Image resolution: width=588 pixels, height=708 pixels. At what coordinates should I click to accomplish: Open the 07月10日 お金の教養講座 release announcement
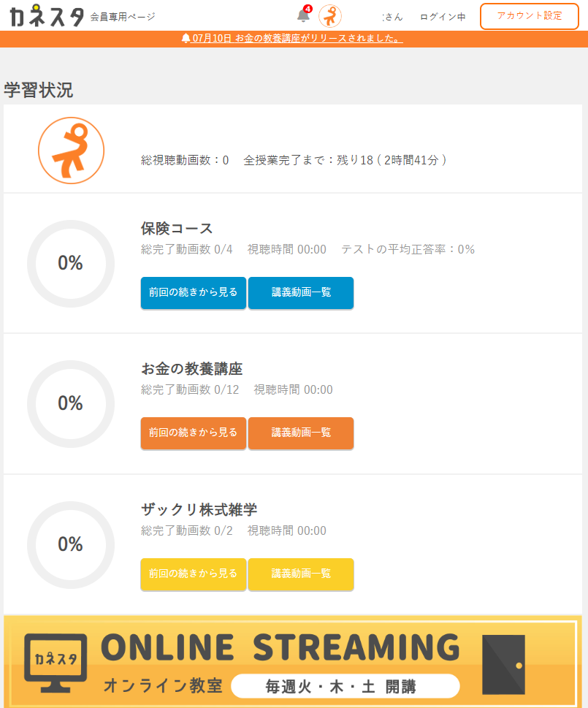[292, 39]
